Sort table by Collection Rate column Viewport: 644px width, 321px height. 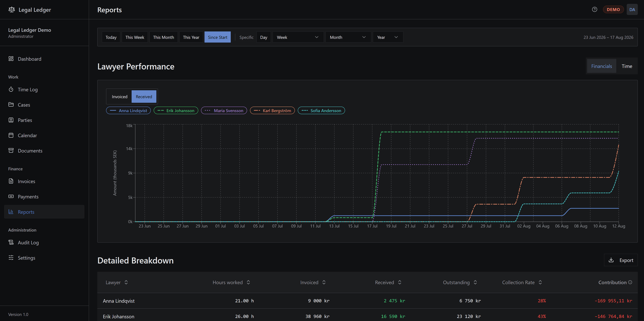tap(522, 282)
